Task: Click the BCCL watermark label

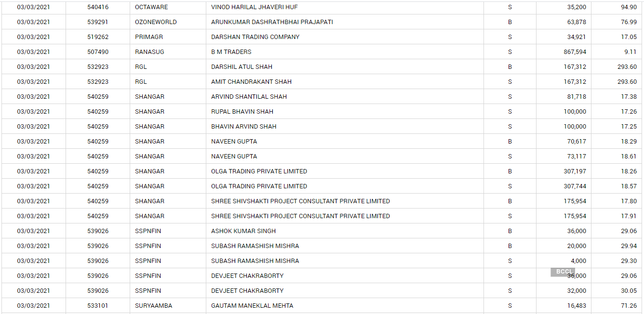Action: point(563,272)
